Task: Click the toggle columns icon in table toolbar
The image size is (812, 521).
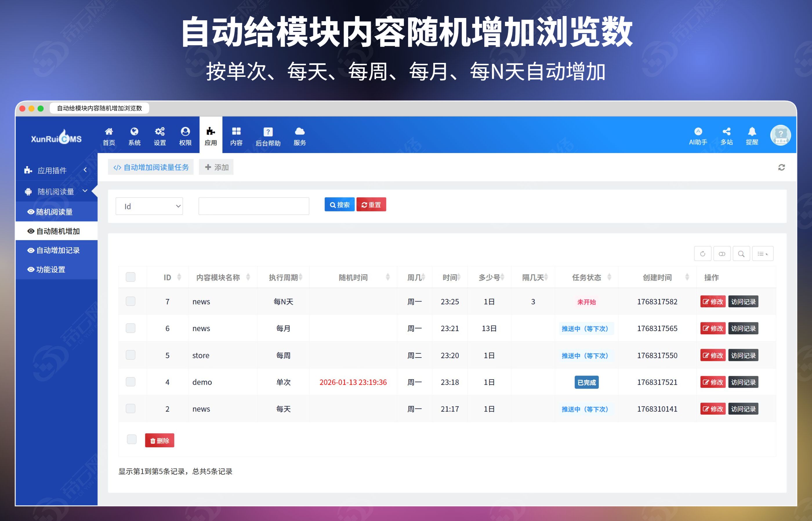Action: coord(722,253)
